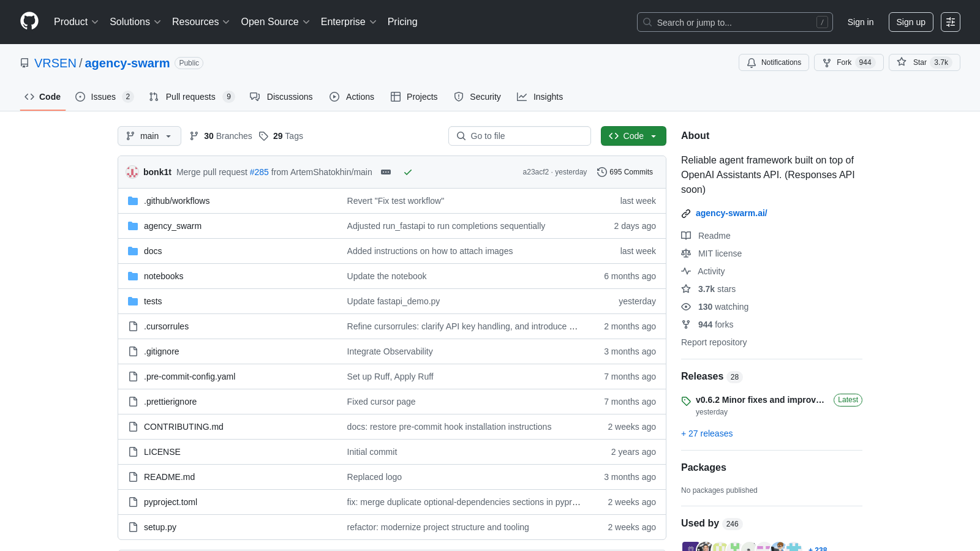Switch to the Code tab
The height and width of the screenshot is (551, 980).
click(x=43, y=97)
